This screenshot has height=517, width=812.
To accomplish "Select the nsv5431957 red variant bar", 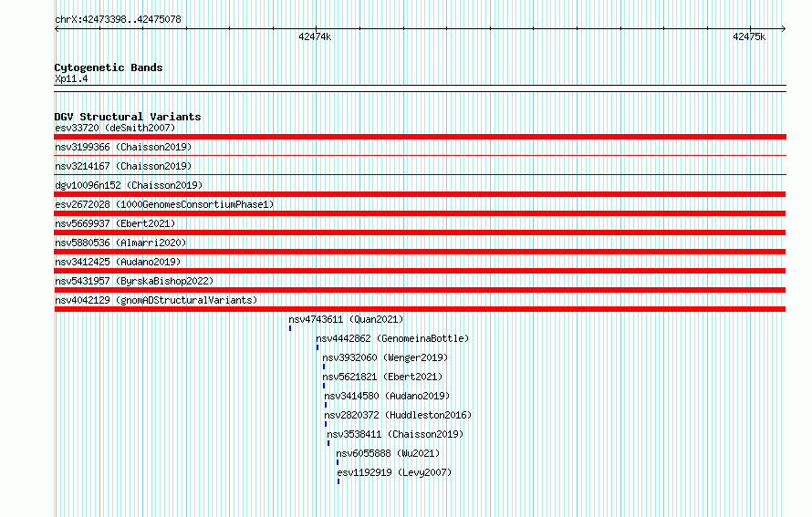I will click(420, 290).
